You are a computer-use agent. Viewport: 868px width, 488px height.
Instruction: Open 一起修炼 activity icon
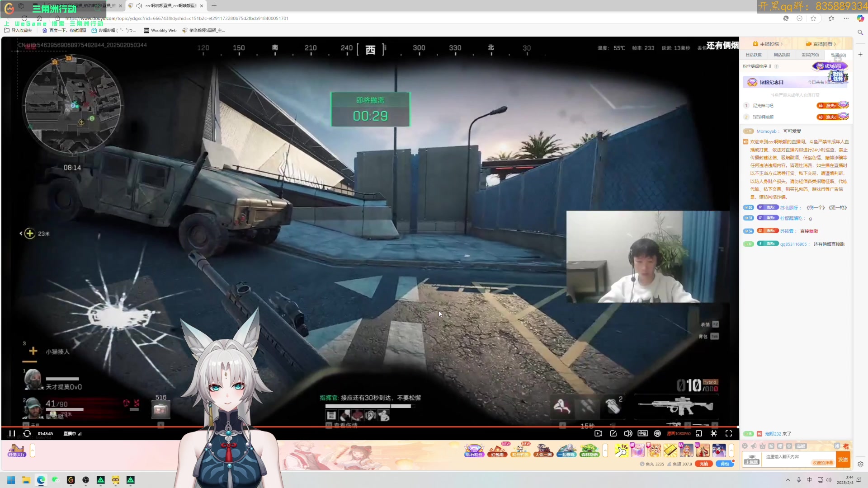(566, 450)
